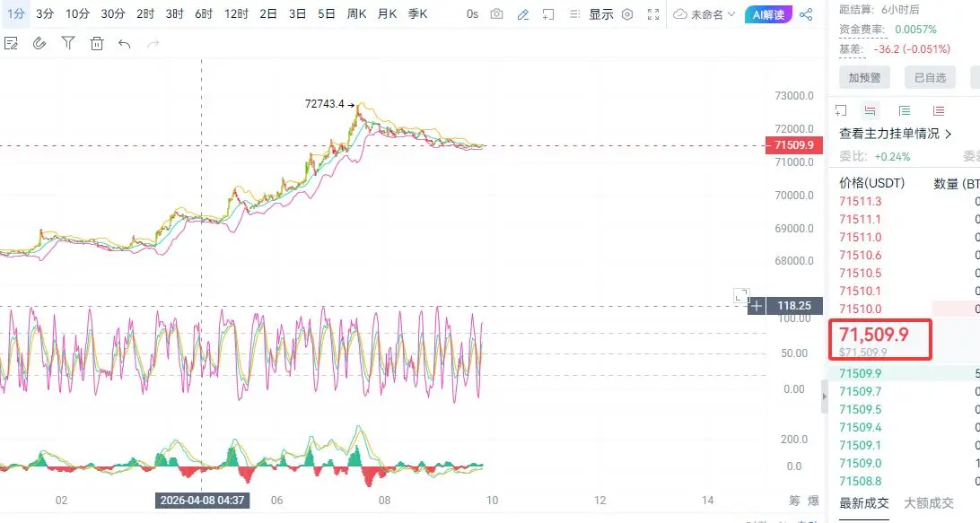Screen dimensions: 980x523
Task: Activate the pencil drawing tool
Action: pos(523,14)
